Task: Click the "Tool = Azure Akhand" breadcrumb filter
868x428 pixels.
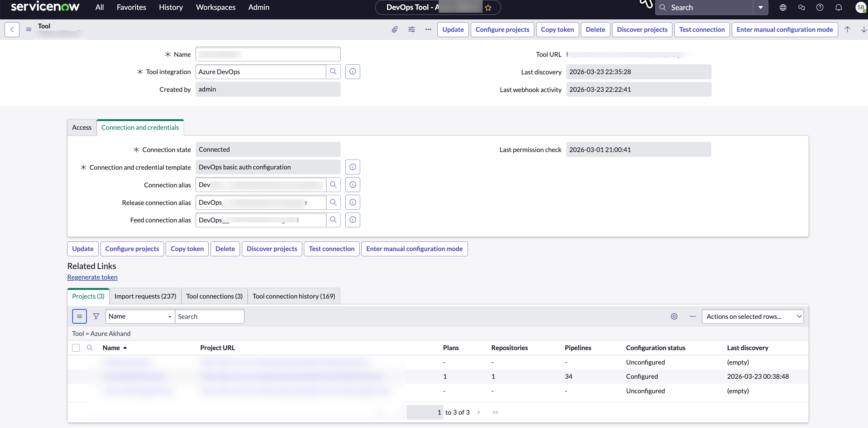Action: 101,333
